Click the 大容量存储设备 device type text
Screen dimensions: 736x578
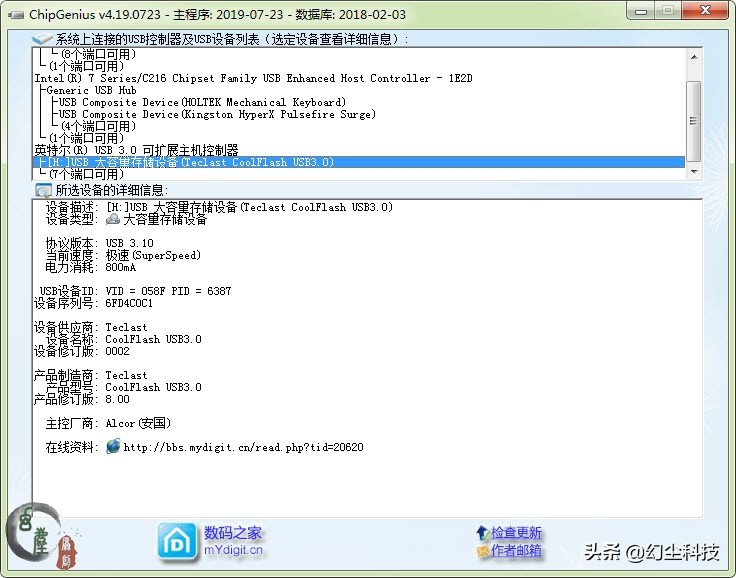[165, 219]
